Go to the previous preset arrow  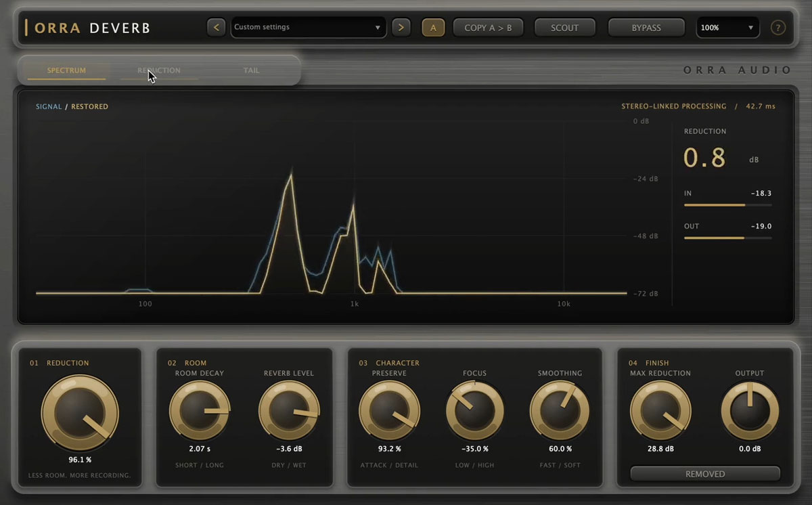217,28
